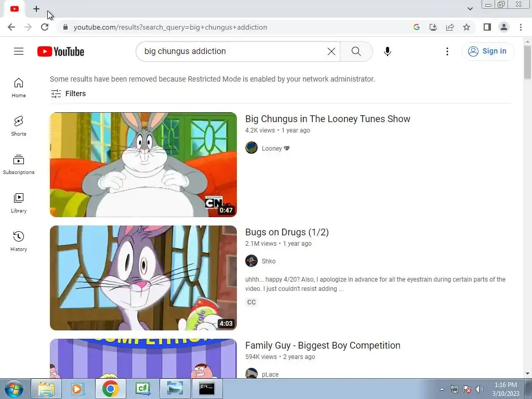
Task: Open the Windows Start button
Action: 14,389
